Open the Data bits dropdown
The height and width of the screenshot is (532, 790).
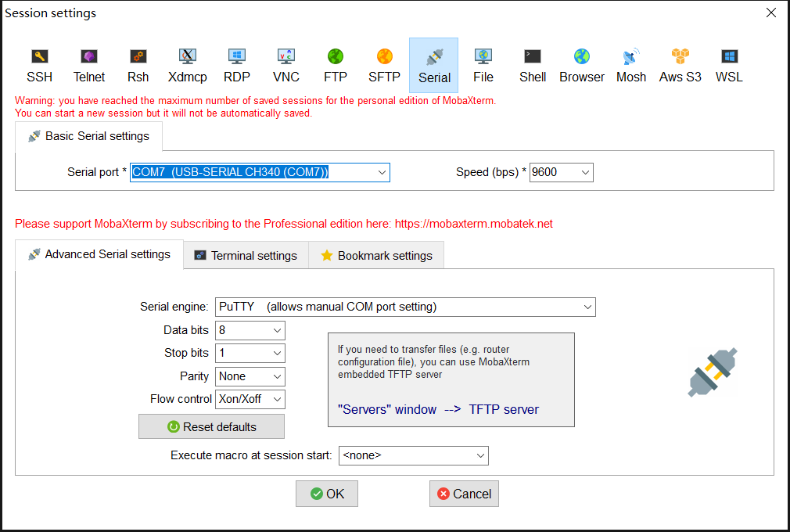(250, 330)
